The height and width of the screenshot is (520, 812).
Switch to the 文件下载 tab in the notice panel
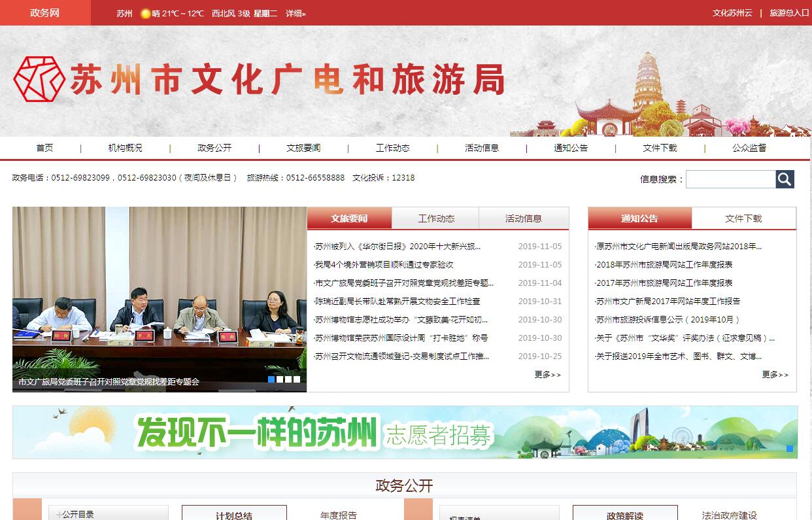743,218
